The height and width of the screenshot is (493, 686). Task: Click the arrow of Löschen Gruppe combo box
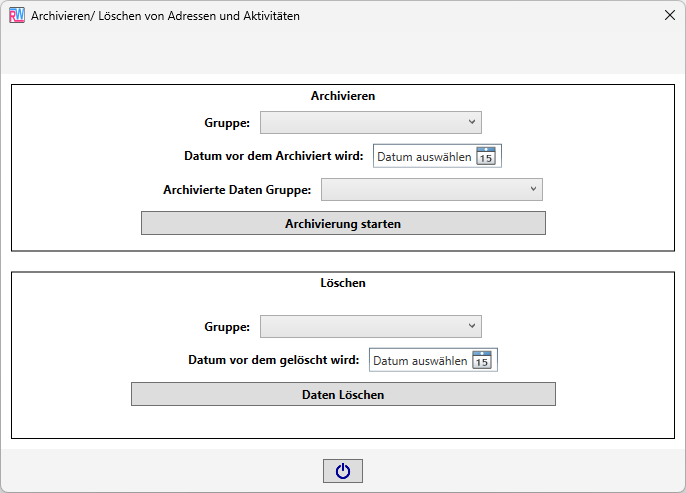[x=472, y=326]
